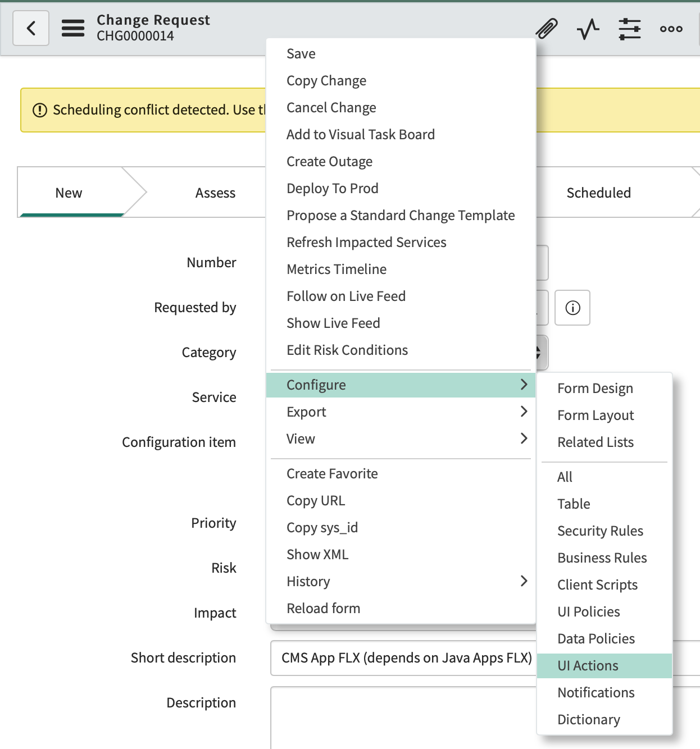Click the paperclip attachments icon
Viewport: 700px width, 749px height.
(x=546, y=29)
